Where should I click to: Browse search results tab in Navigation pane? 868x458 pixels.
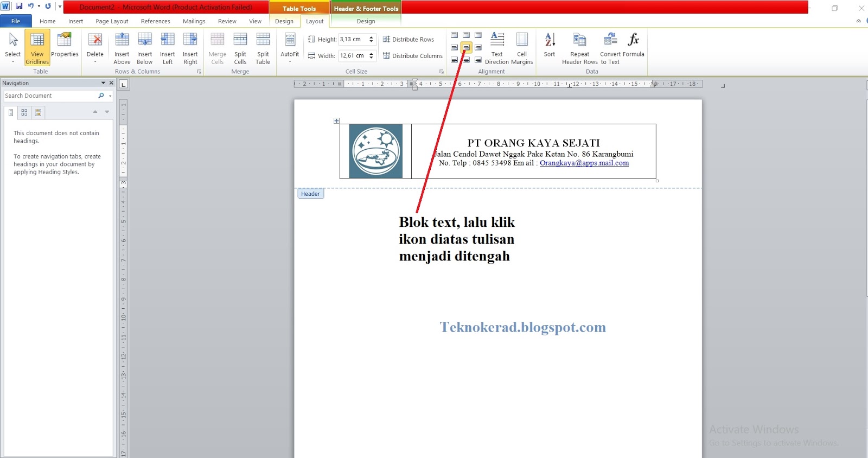click(x=38, y=112)
